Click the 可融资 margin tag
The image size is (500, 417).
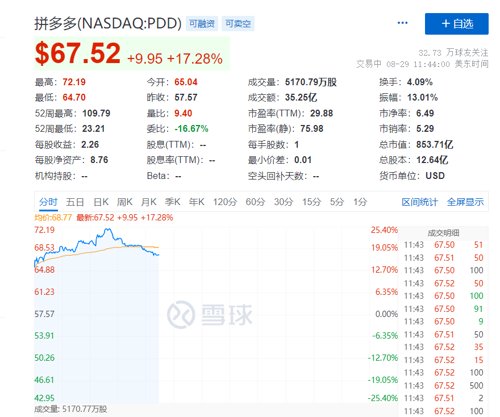point(202,24)
